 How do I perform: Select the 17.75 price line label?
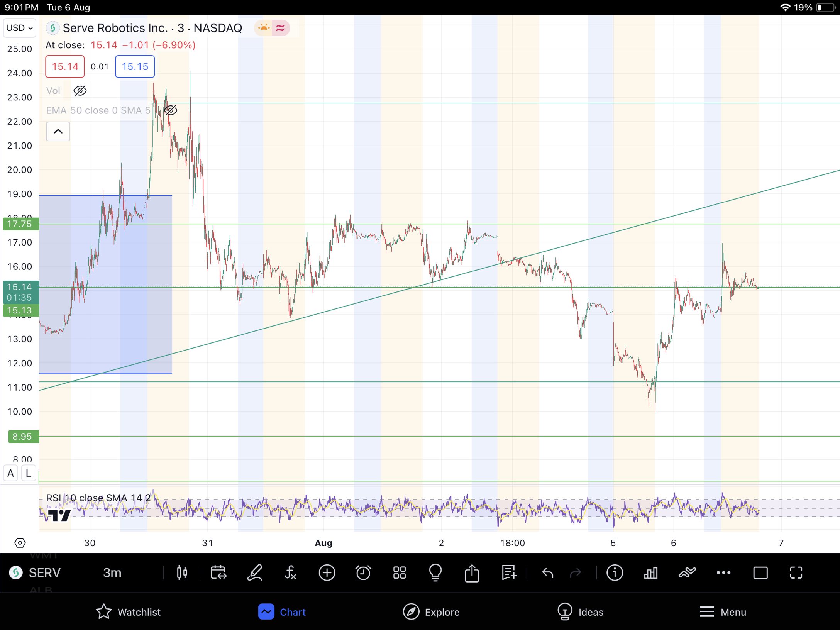(21, 224)
